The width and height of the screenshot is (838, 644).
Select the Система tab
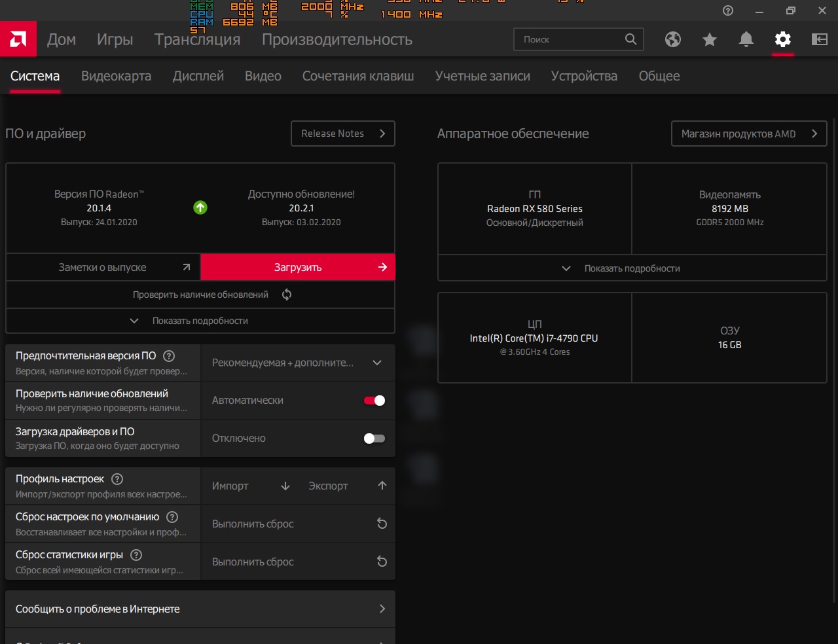pyautogui.click(x=35, y=76)
